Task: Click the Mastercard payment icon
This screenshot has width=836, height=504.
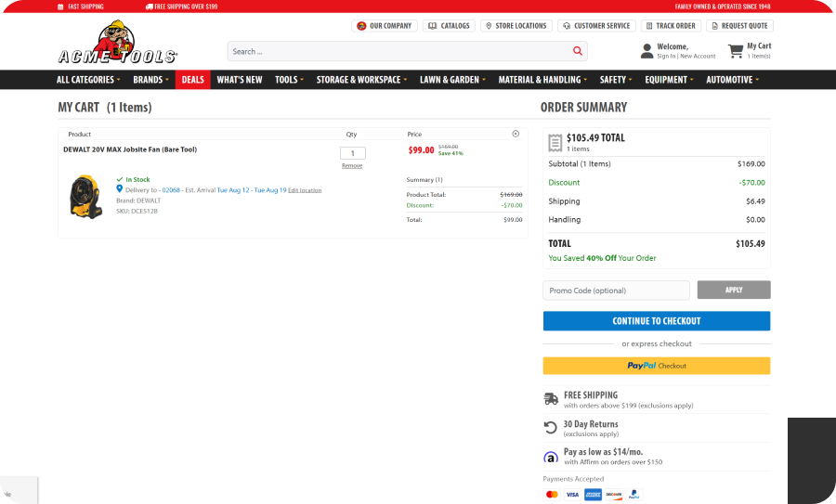Action: point(552,495)
